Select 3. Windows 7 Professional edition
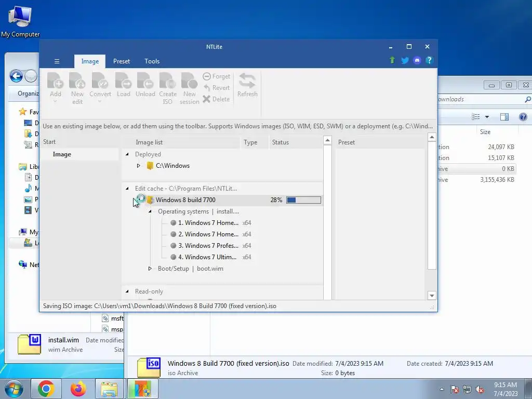Screen dimensions: 532x399 [208, 246]
